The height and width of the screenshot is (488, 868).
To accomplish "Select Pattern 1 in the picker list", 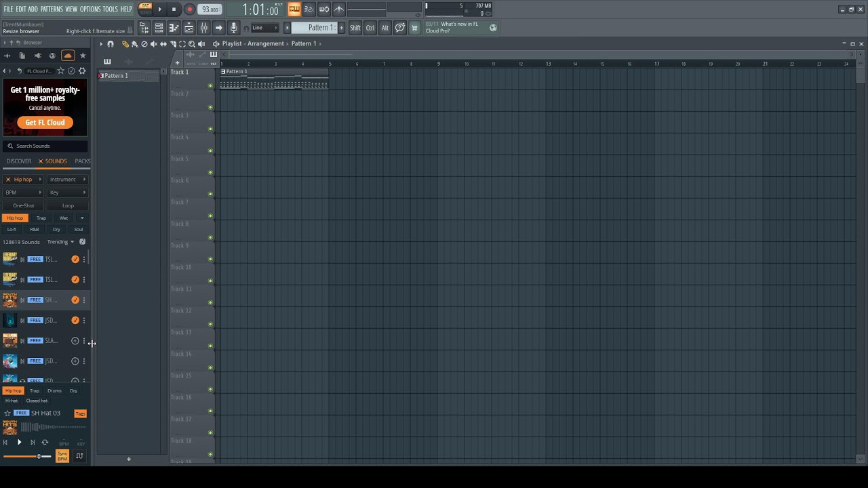I will point(128,76).
